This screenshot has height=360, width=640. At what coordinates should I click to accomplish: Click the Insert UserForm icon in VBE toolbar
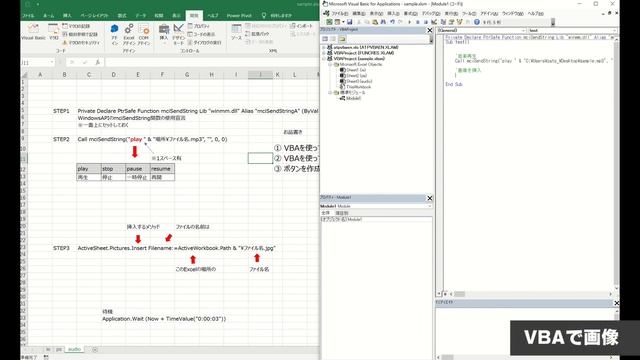[337, 22]
